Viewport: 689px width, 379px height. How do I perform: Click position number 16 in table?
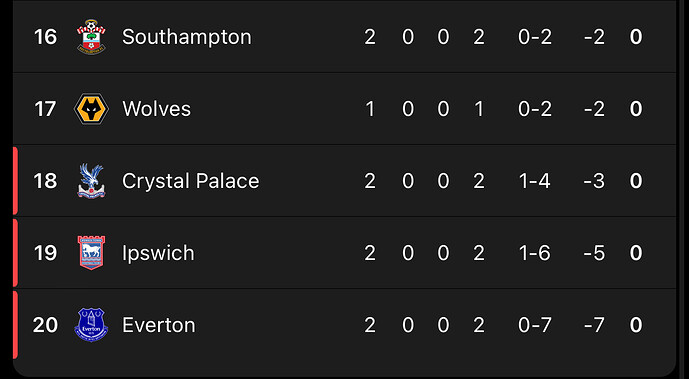[46, 37]
